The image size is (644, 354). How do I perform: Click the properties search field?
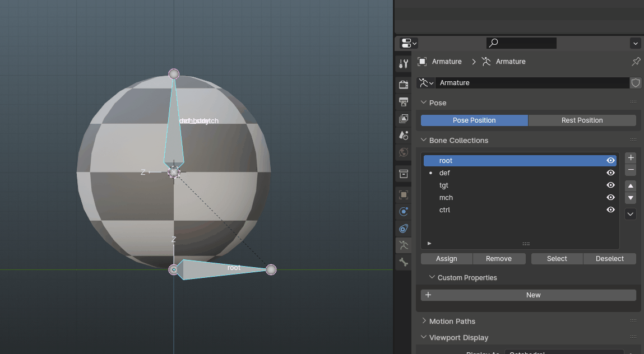pyautogui.click(x=521, y=43)
